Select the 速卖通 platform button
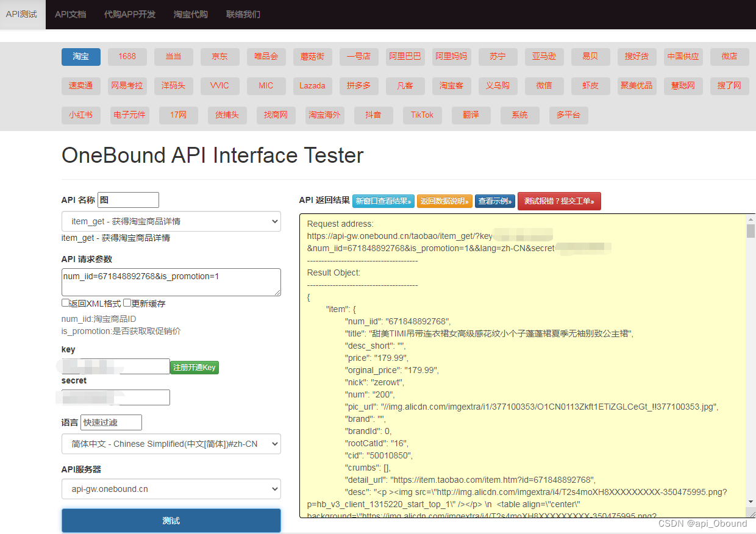Viewport: 756px width, 534px height. tap(81, 86)
